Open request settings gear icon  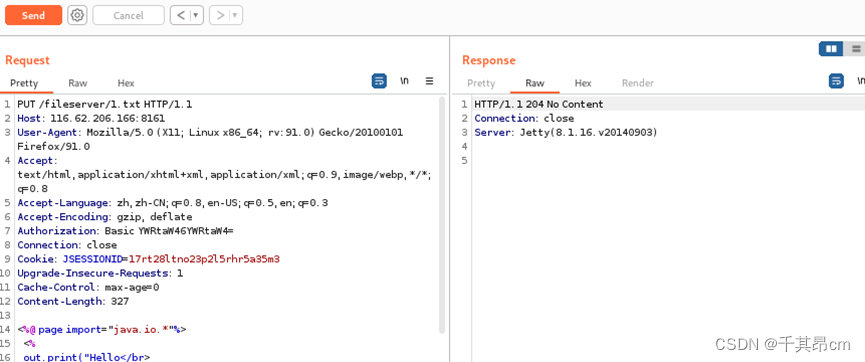tap(77, 15)
